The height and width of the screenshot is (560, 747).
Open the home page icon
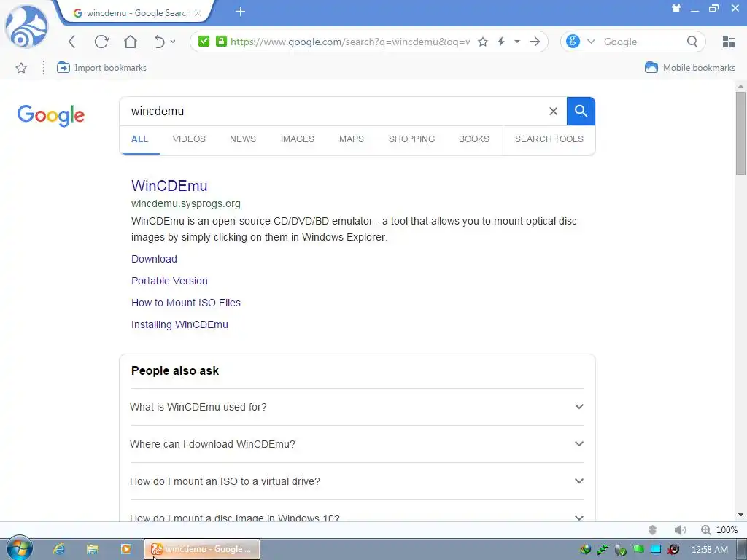coord(131,42)
